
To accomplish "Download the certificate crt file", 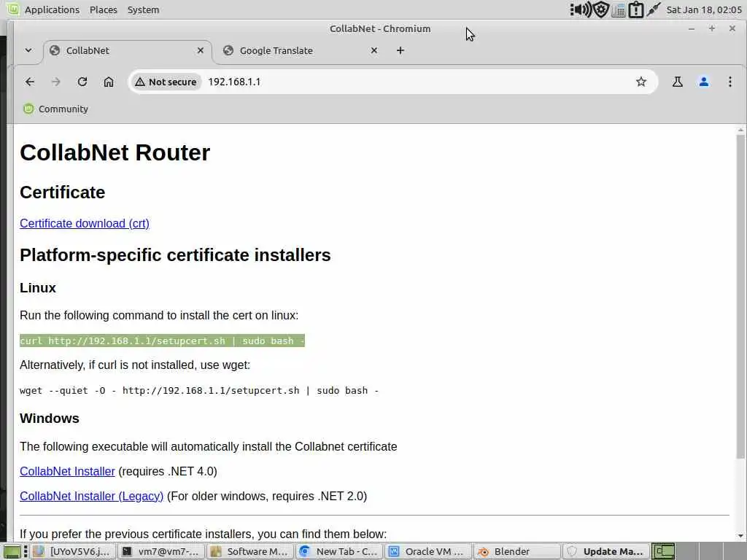I will pos(85,223).
